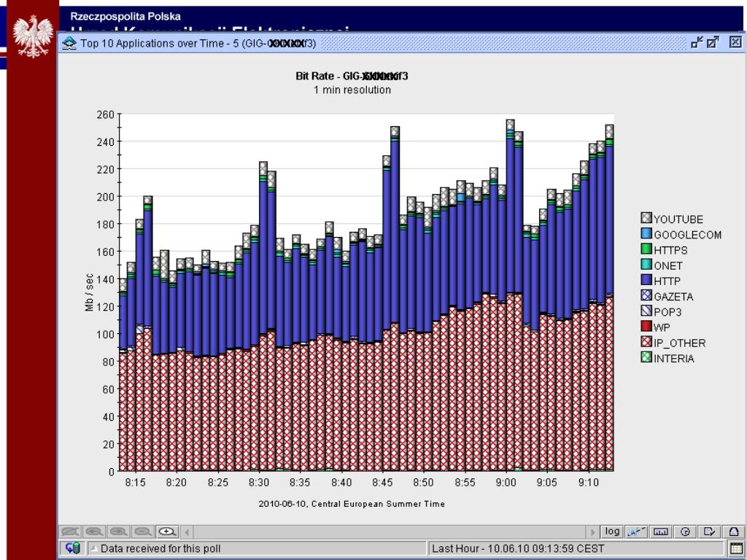The image size is (747, 560).
Task: Click the bell alarm icon at toolbar end
Action: [x=734, y=532]
